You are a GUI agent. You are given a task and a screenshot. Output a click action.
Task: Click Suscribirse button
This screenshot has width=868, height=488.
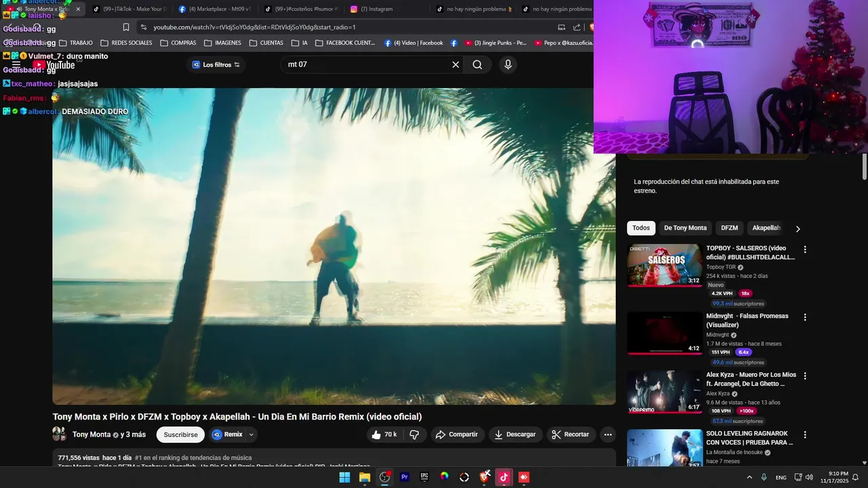pos(180,434)
